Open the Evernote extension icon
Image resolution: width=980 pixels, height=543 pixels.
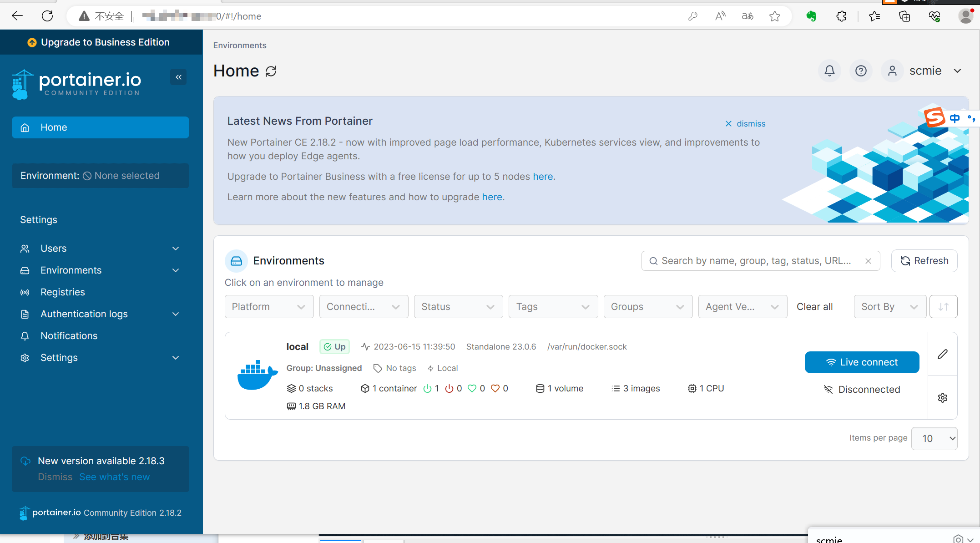pyautogui.click(x=811, y=16)
